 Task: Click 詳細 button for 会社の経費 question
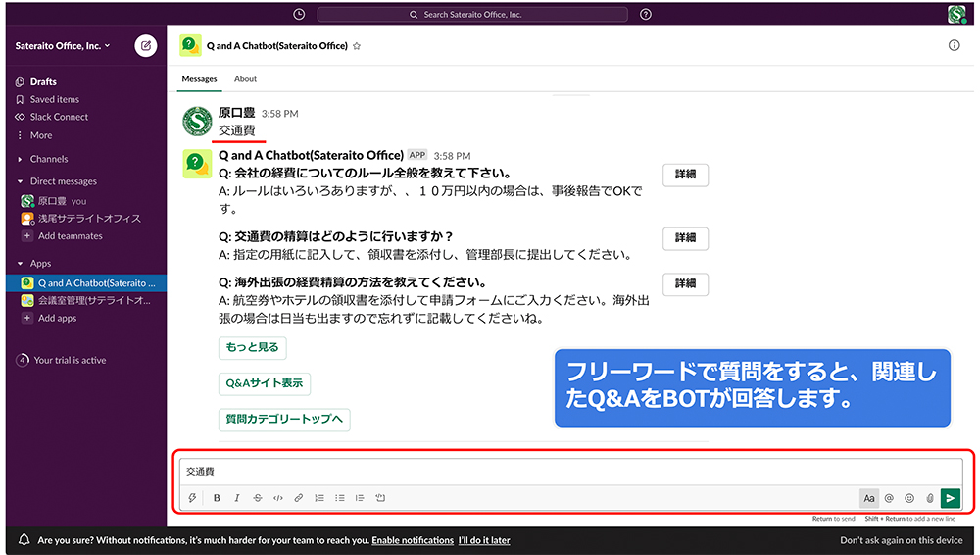tap(685, 175)
